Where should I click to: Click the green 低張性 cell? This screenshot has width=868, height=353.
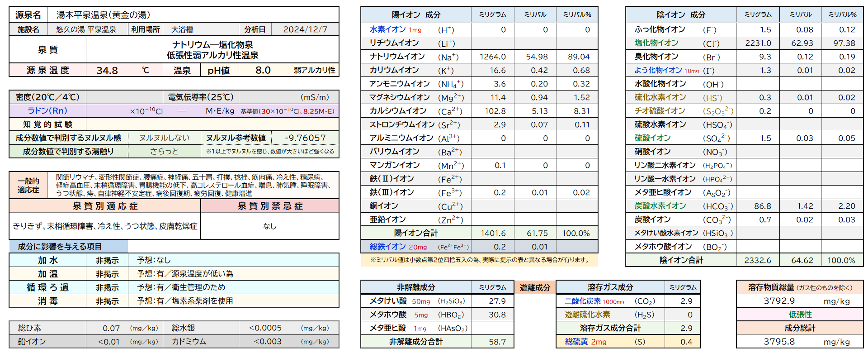tap(800, 315)
